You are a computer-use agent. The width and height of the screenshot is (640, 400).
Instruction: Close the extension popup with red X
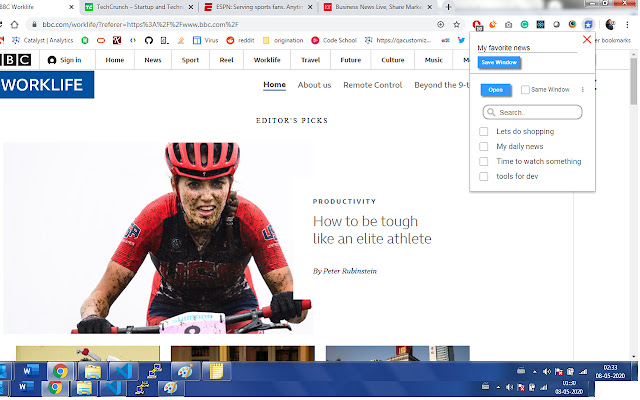(587, 40)
